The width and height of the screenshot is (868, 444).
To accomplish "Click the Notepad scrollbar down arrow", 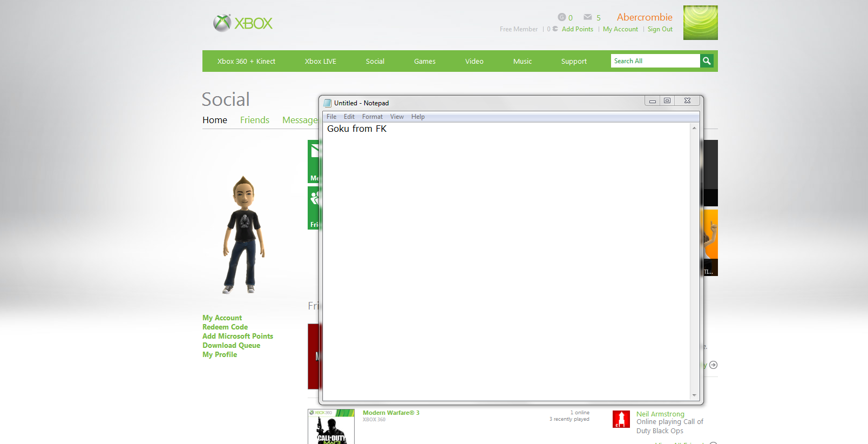I will [694, 395].
